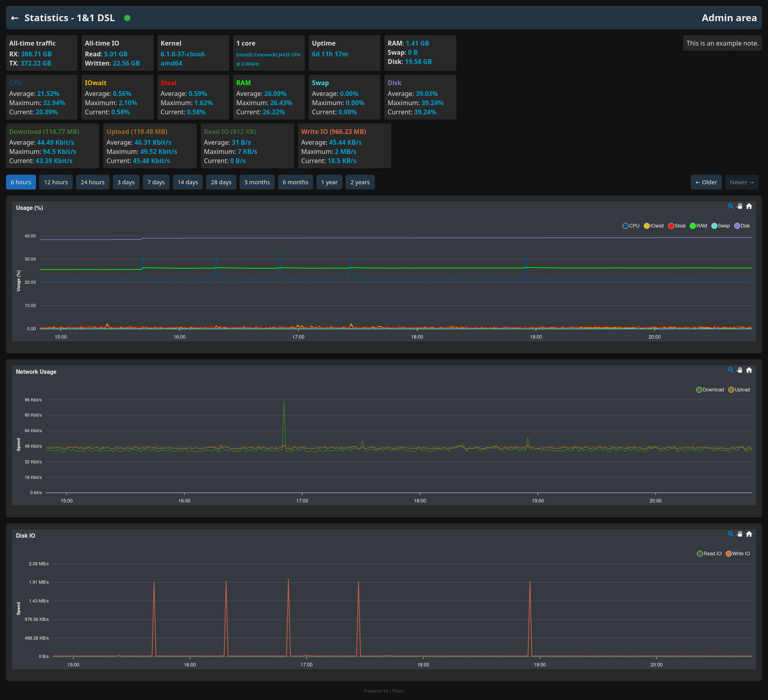Open the Admin area link

729,18
